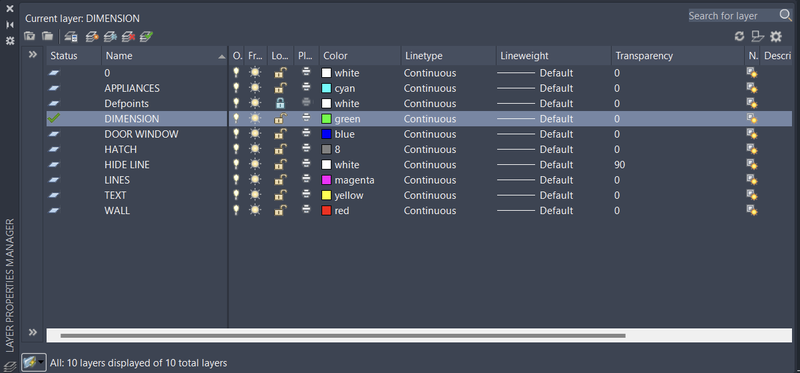
Task: Expand the bottom double-chevron panel toggle
Action: 33,333
